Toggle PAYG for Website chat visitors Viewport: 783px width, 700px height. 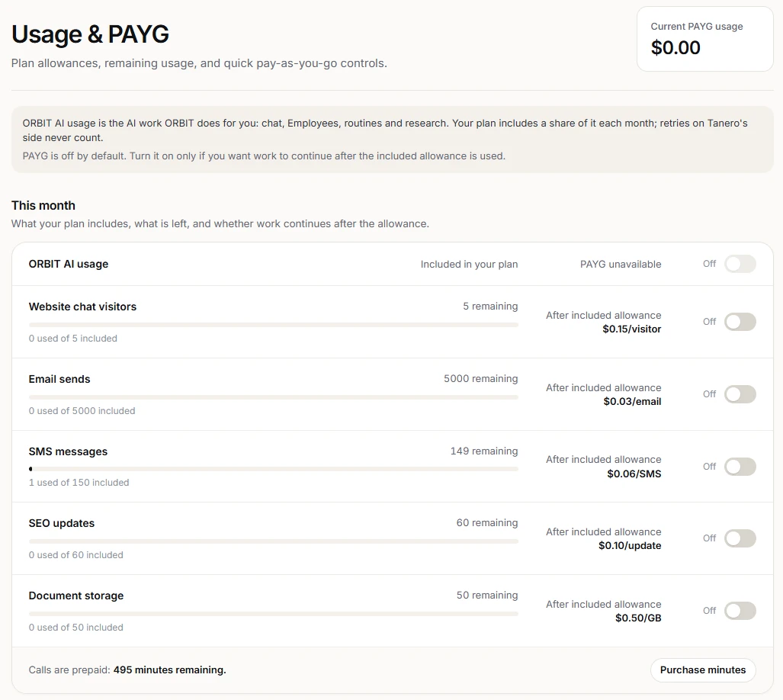(x=740, y=322)
